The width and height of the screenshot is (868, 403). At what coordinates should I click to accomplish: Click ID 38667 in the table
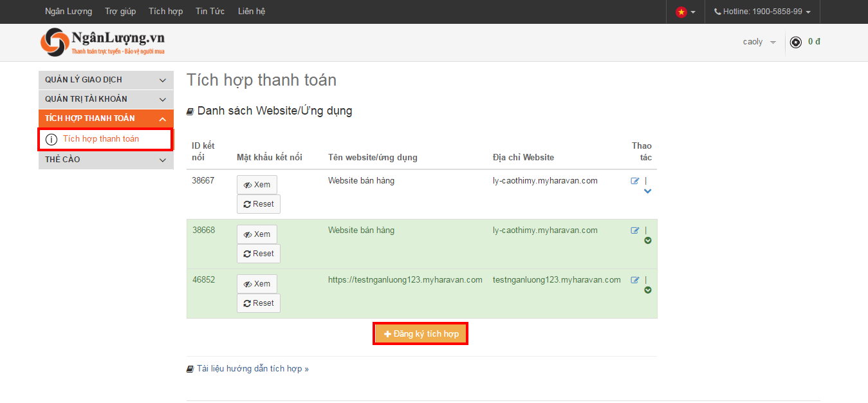coord(203,181)
